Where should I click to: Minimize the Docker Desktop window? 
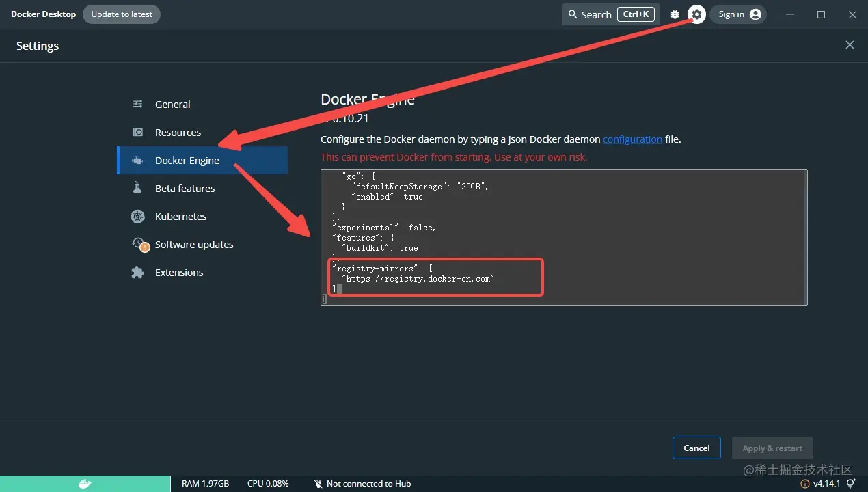pos(791,14)
